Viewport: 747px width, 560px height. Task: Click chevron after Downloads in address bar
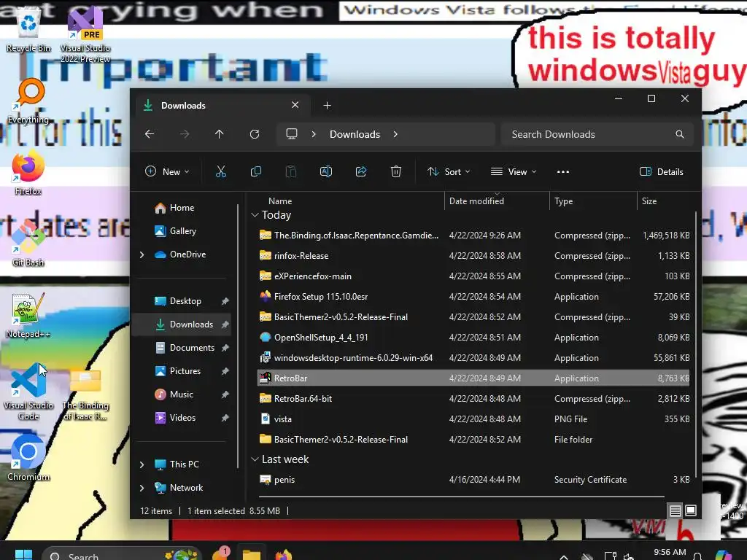pyautogui.click(x=395, y=134)
